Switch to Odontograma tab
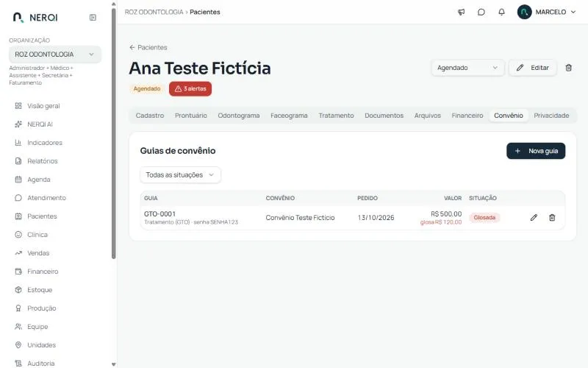This screenshot has width=588, height=368. (238, 116)
